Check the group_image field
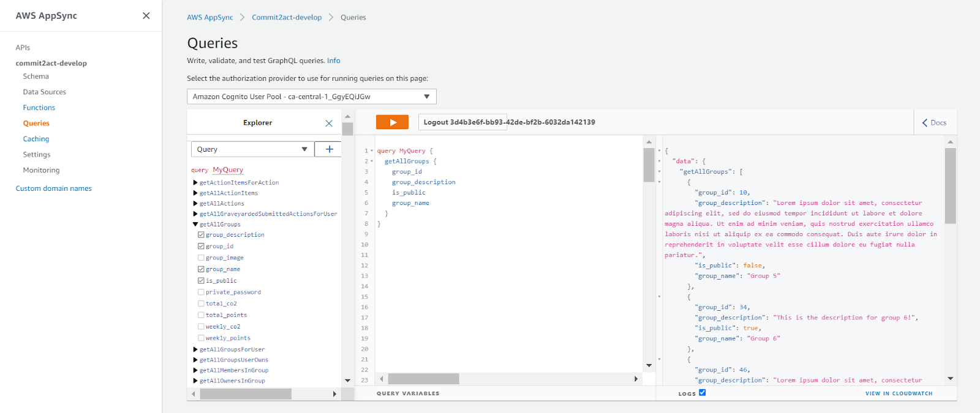The width and height of the screenshot is (980, 413). [201, 258]
